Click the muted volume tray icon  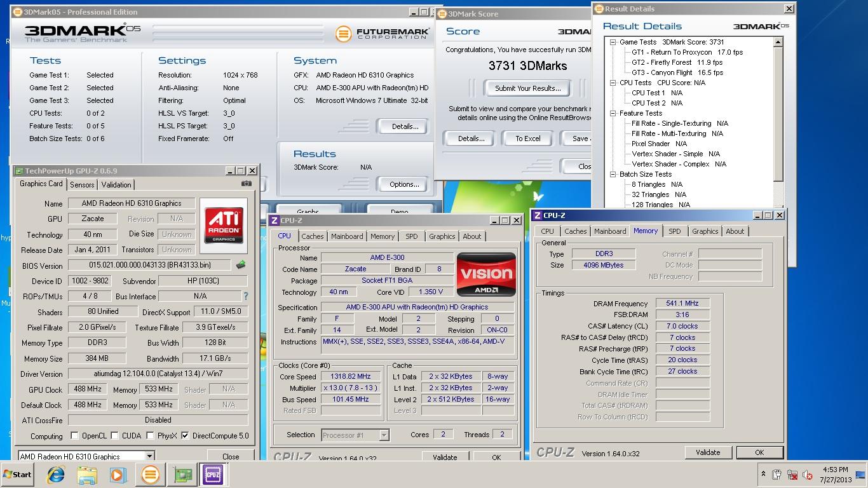pos(808,475)
